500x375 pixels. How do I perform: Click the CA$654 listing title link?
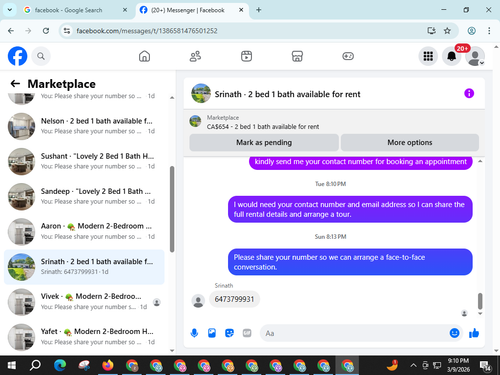pos(263,127)
